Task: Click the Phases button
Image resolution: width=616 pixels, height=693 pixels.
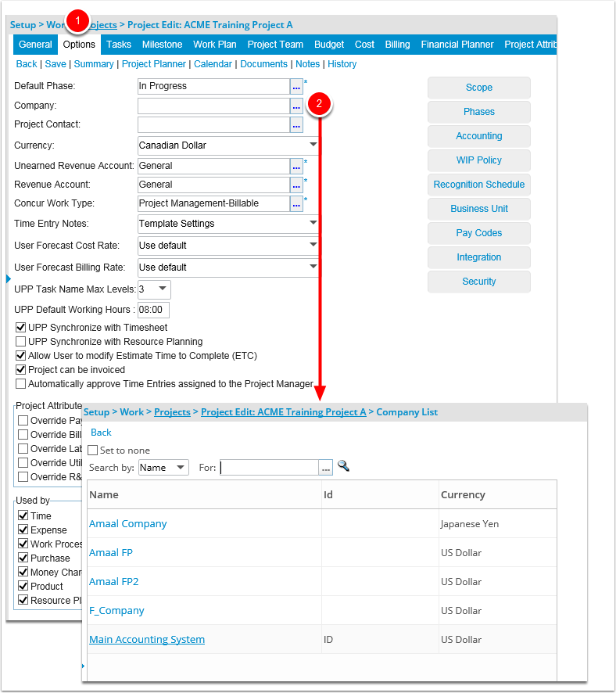Action: click(x=478, y=112)
